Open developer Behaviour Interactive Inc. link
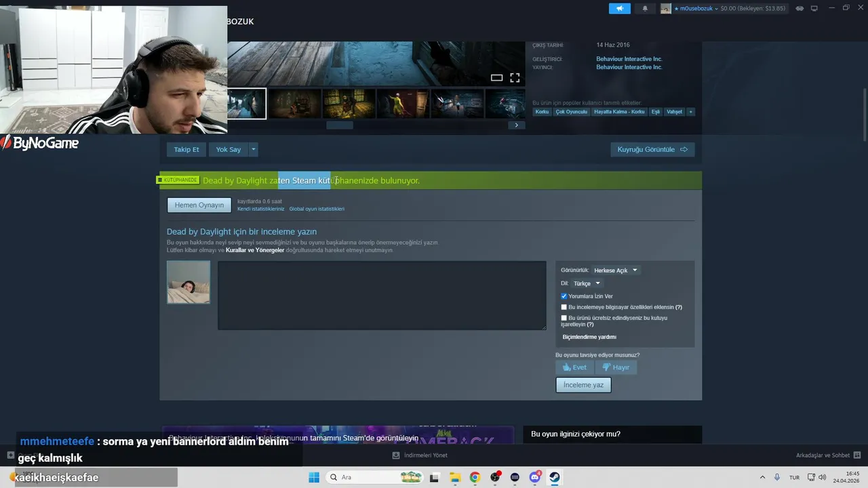Image resolution: width=868 pixels, height=488 pixels. click(629, 59)
